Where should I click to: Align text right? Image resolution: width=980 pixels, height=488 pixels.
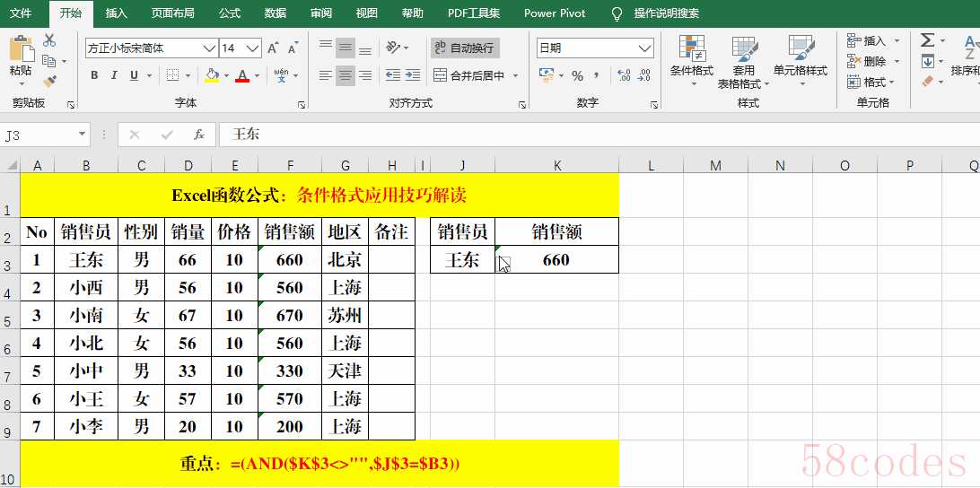(x=365, y=75)
